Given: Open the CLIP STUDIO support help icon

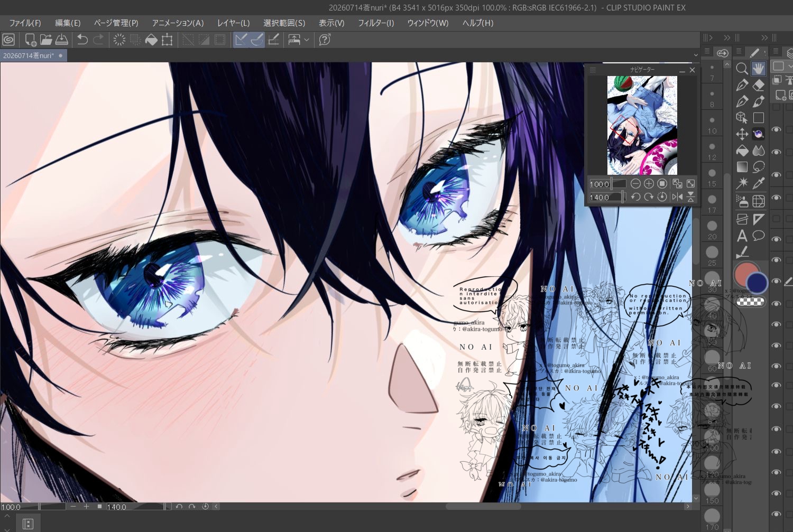Looking at the screenshot, I should pos(325,40).
